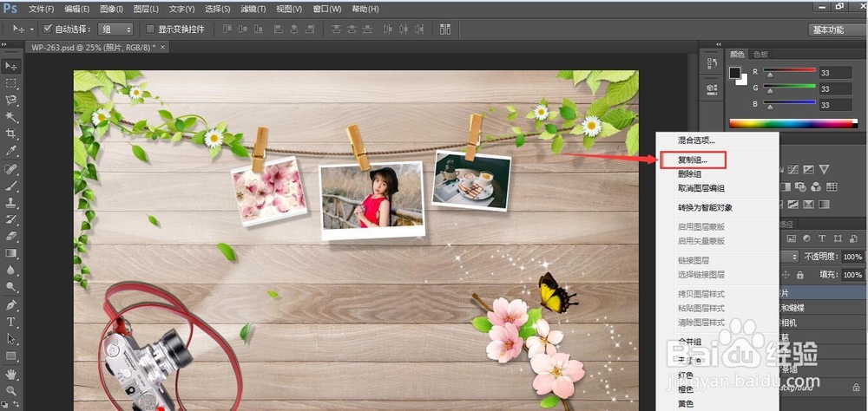
Task: Select the Zoom tool in the toolbox
Action: (11, 390)
